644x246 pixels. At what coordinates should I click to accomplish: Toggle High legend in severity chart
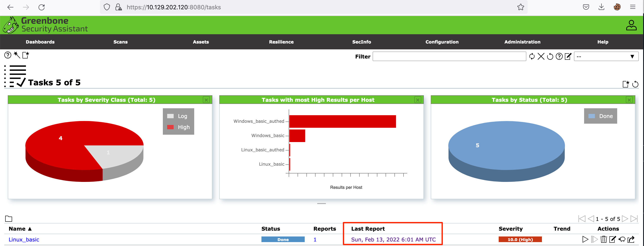tap(178, 127)
